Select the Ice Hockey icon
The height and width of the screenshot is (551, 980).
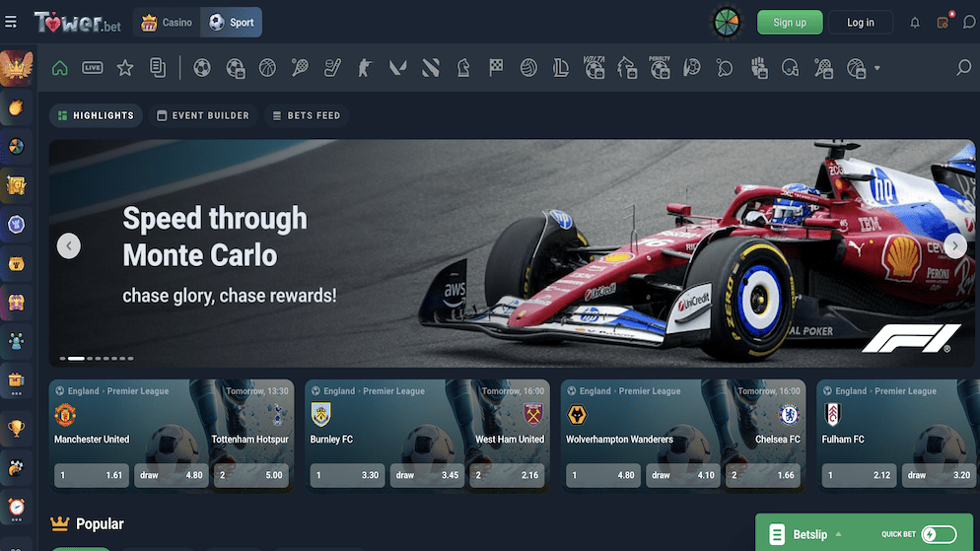(332, 67)
